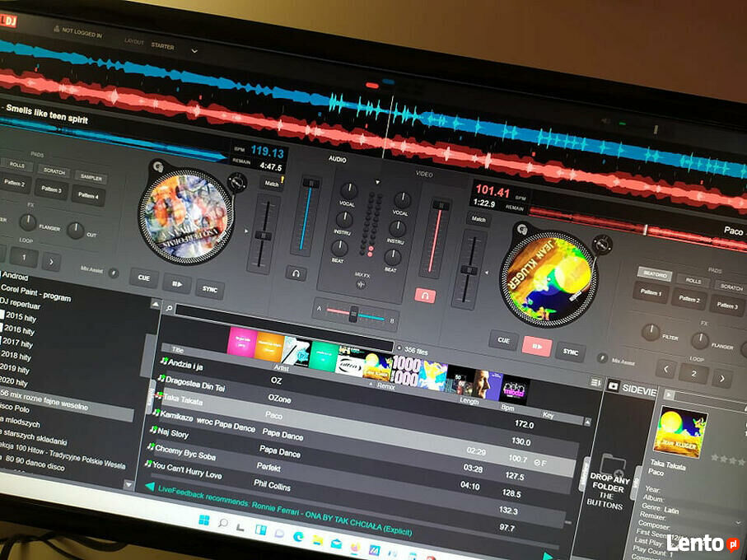
Task: Open the Starter layout dropdown
Action: 194,50
